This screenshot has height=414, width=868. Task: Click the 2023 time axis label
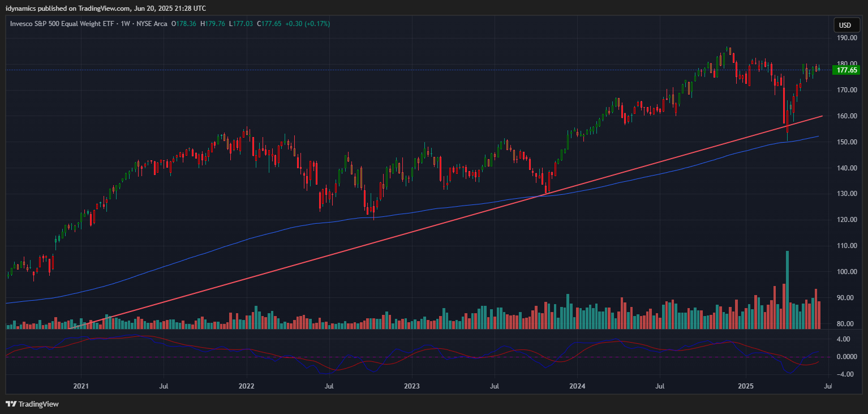(411, 386)
